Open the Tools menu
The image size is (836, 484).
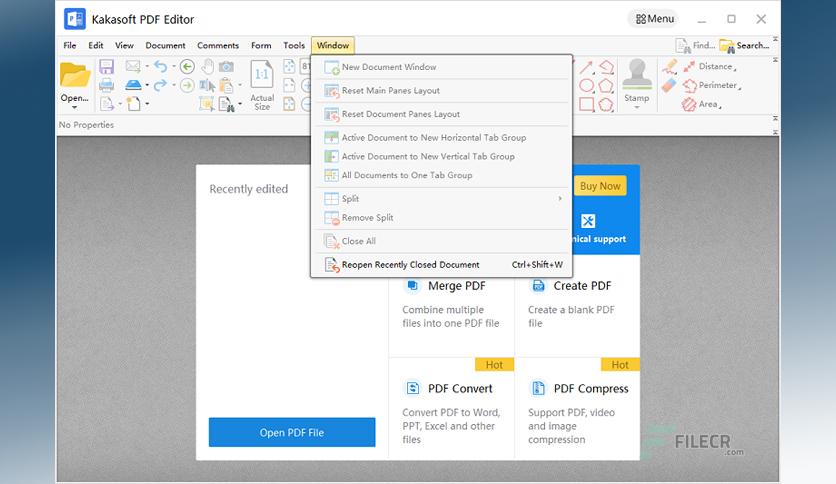pyautogui.click(x=294, y=46)
